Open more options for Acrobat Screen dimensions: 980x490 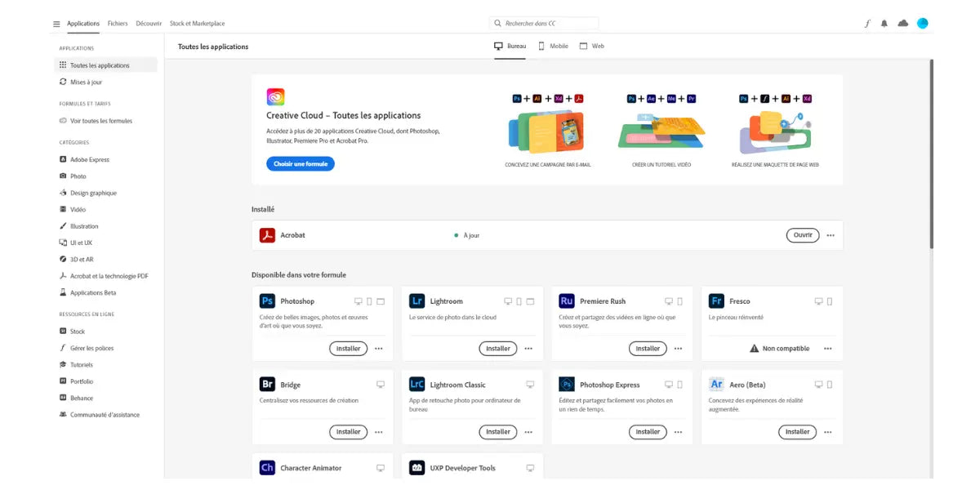point(830,235)
